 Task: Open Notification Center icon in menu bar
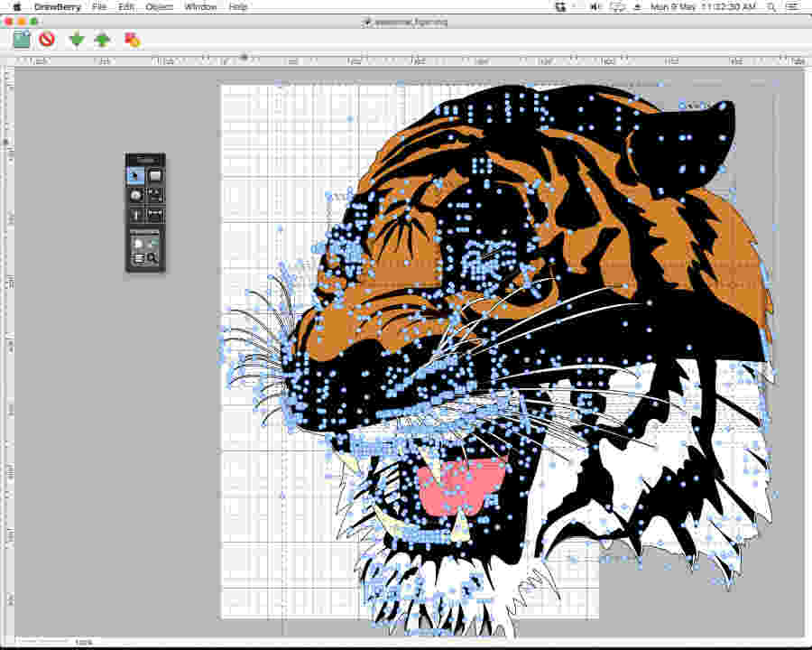tap(792, 6)
